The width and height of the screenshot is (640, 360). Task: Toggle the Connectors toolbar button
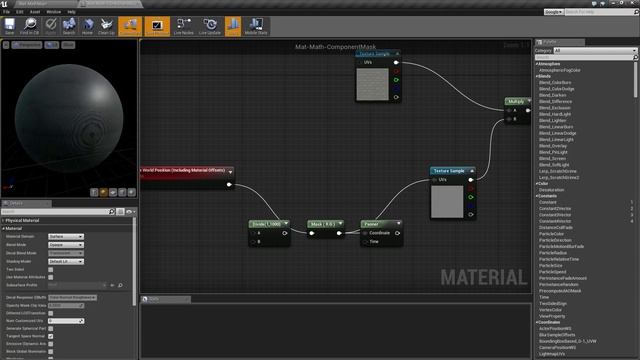point(130,26)
